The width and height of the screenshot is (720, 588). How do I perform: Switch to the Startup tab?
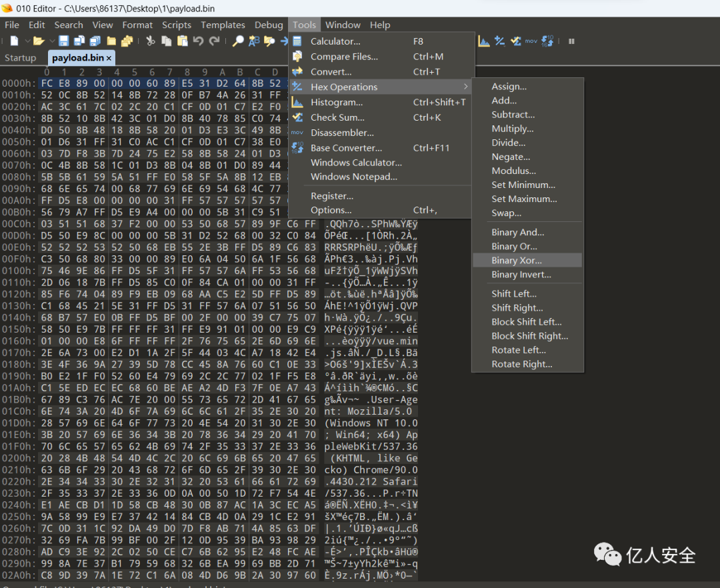(x=20, y=58)
